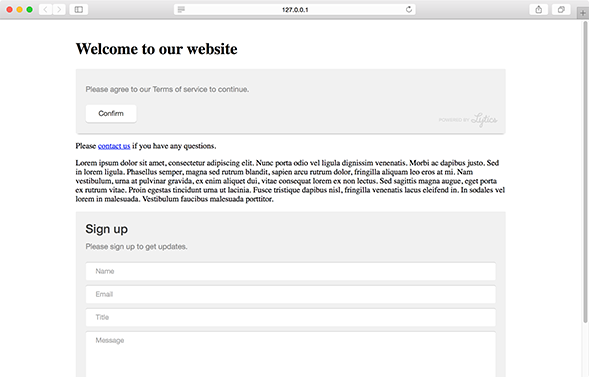Image resolution: width=589 pixels, height=377 pixels.
Task: Show the Safari sidebar
Action: pos(79,9)
